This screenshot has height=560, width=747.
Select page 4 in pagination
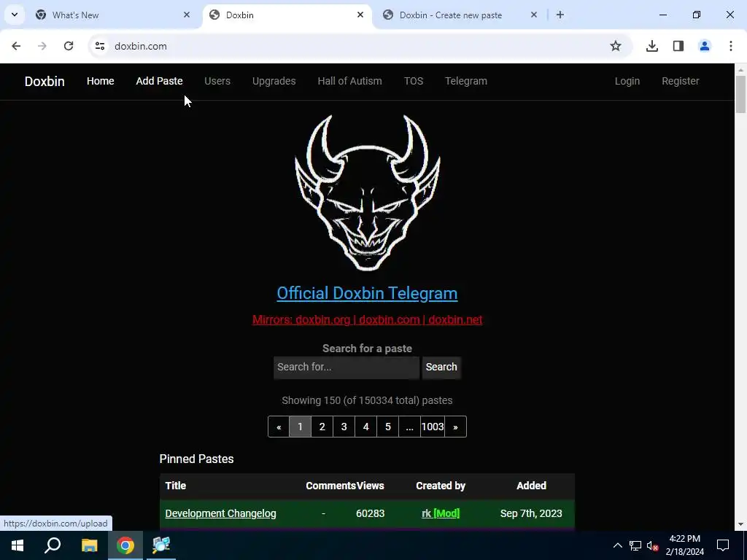tap(366, 427)
